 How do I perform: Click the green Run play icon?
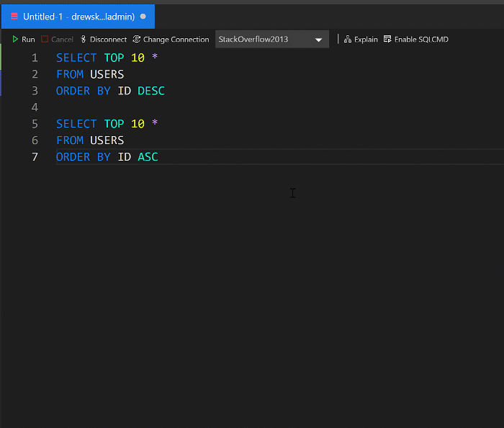pyautogui.click(x=15, y=39)
